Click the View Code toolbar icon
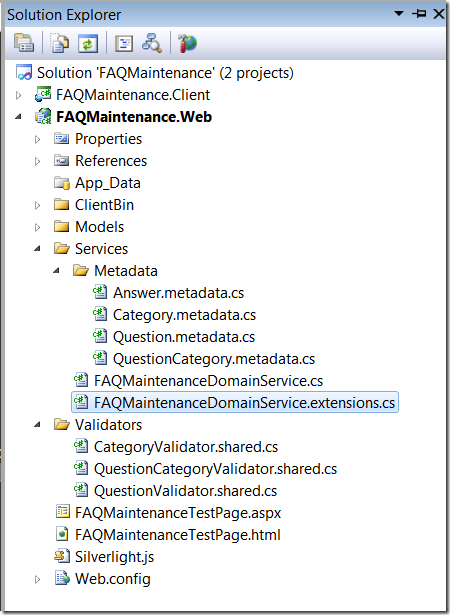 tap(124, 43)
